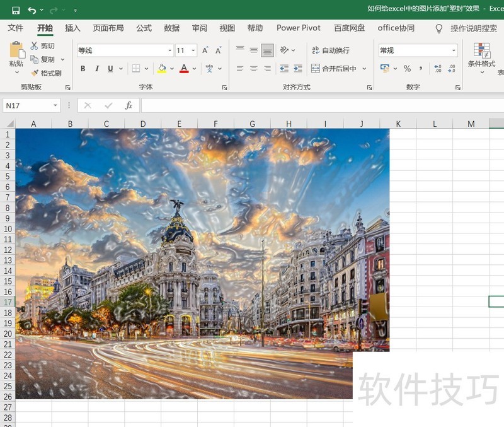The height and width of the screenshot is (427, 504).
Task: Click the Cut (剪切) scissors icon
Action: [35, 46]
